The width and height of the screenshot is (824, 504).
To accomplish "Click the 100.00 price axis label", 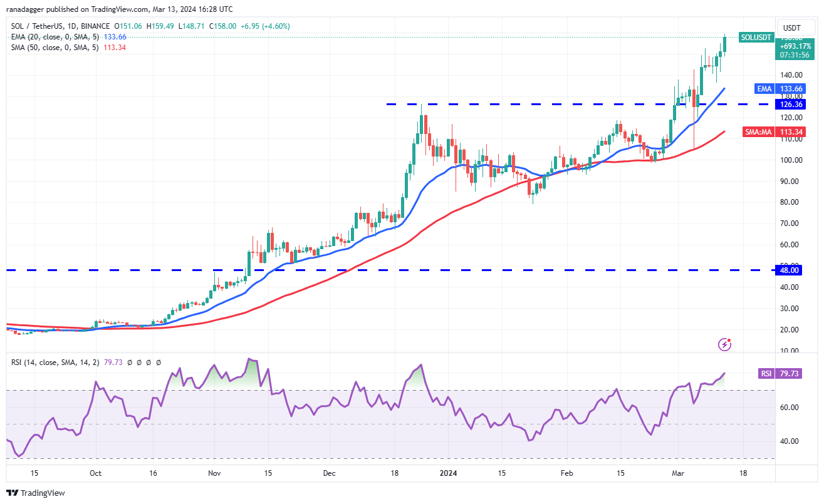I will [791, 160].
